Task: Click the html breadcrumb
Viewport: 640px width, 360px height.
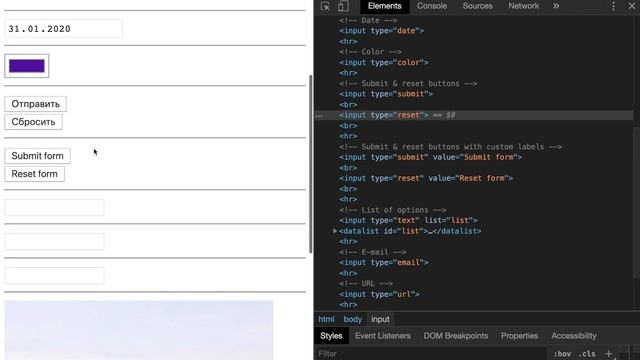Action: point(326,319)
